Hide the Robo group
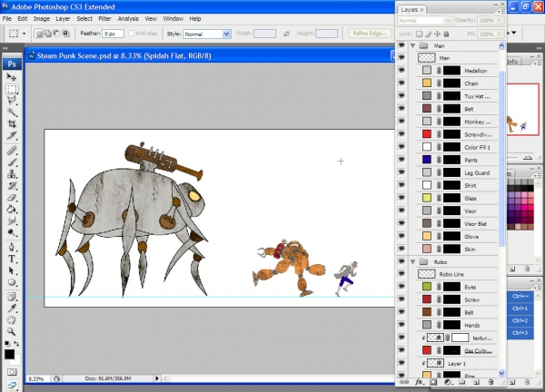Viewport: 545px width, 392px height. (x=401, y=261)
